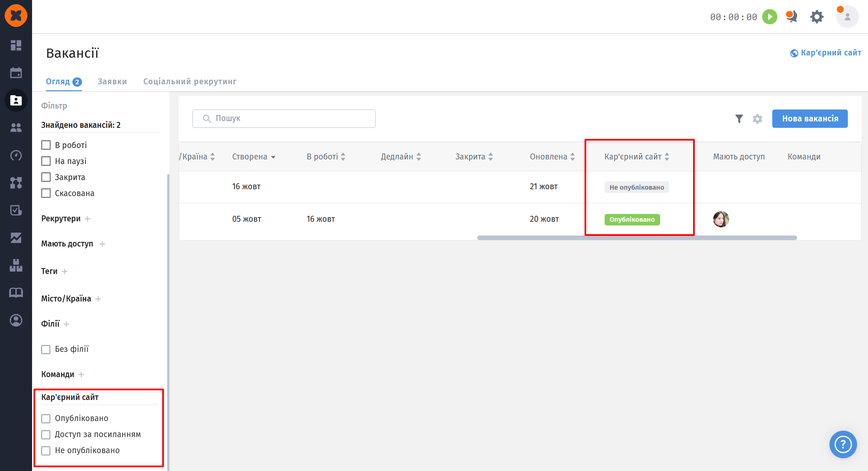
Task: Add a filter under 'Мають доступ' sidebar
Action: 102,244
